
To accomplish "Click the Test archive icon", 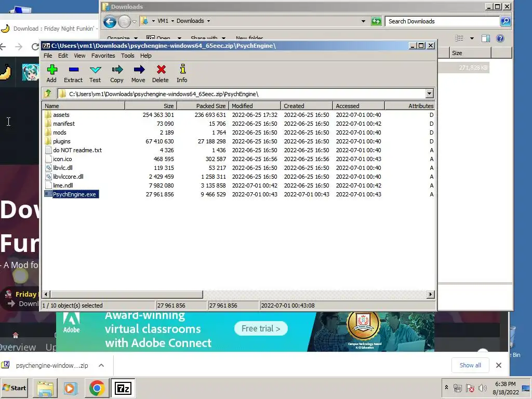I will [x=95, y=73].
